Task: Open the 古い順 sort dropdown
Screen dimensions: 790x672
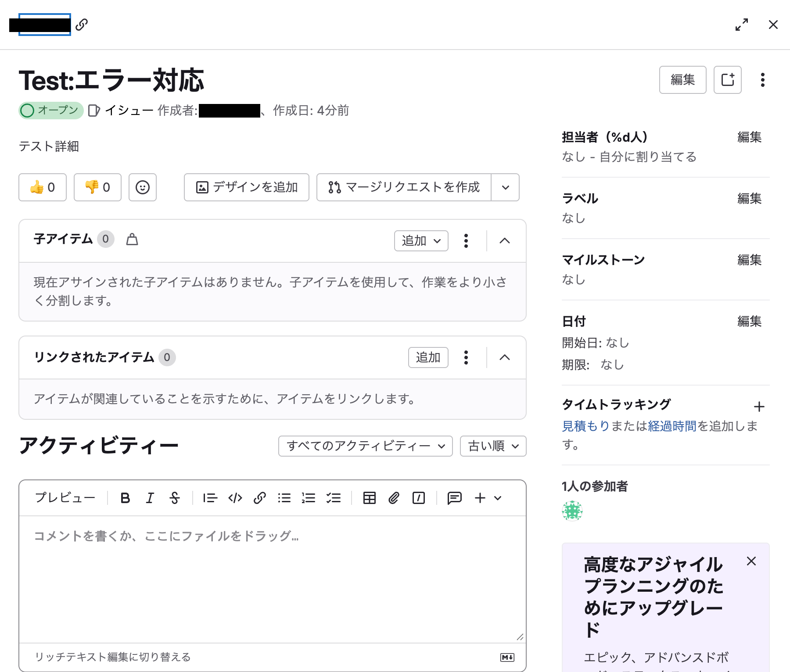Action: (x=493, y=446)
